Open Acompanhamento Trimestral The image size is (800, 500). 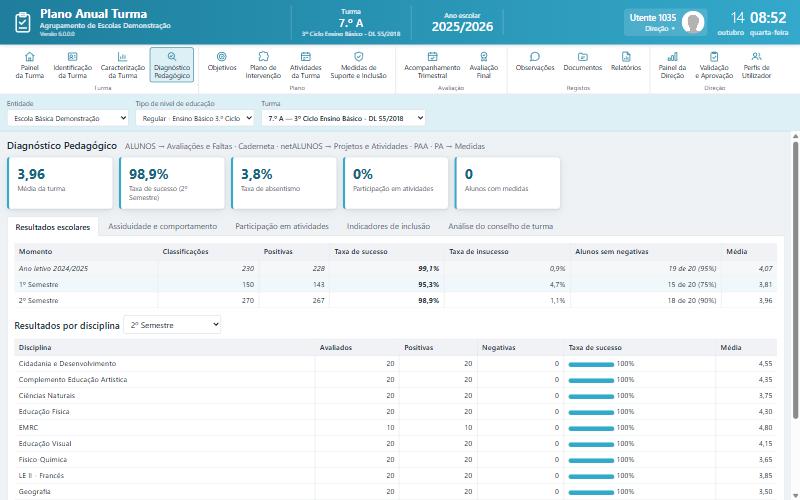tap(432, 65)
